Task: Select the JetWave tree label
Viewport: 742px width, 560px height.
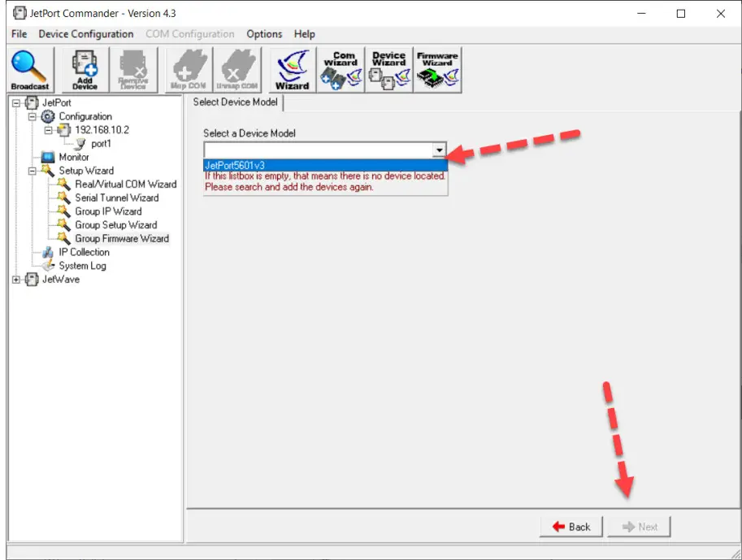Action: point(61,280)
